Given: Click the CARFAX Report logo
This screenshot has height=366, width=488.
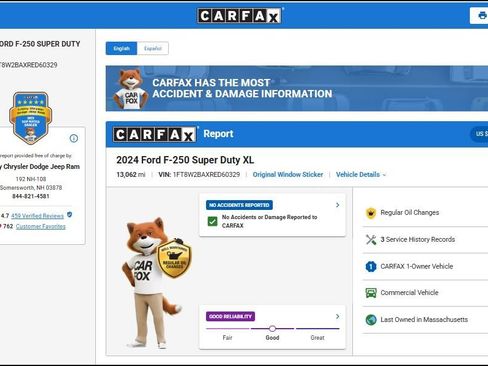Looking at the screenshot, I should click(154, 134).
